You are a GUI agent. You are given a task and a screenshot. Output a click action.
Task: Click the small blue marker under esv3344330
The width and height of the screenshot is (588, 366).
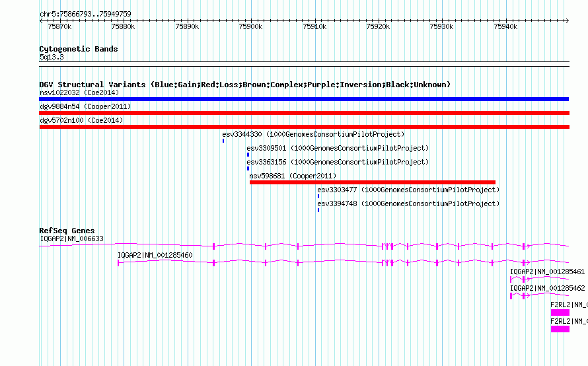pyautogui.click(x=223, y=141)
